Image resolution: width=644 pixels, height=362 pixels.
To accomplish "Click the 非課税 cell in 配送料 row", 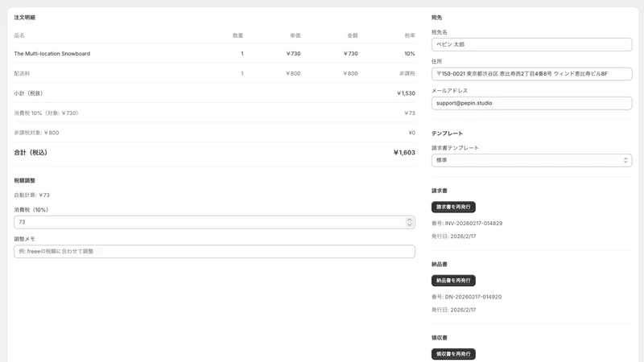I will pyautogui.click(x=407, y=73).
